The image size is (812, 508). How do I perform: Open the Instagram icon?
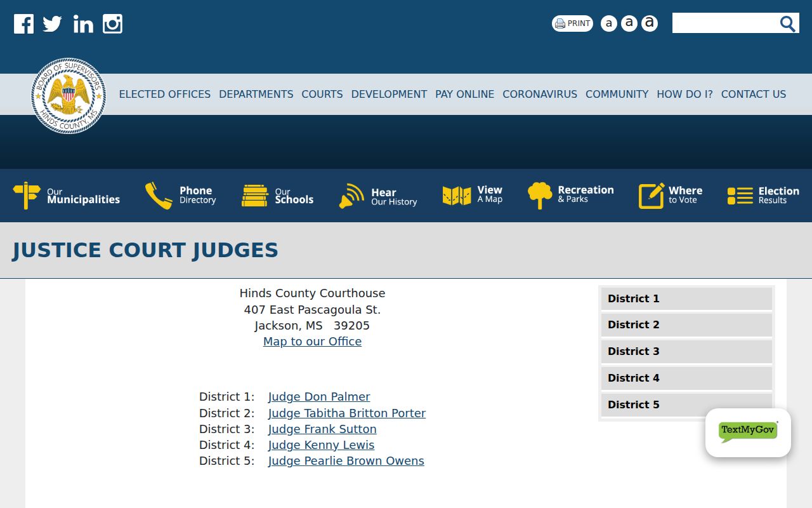[113, 24]
